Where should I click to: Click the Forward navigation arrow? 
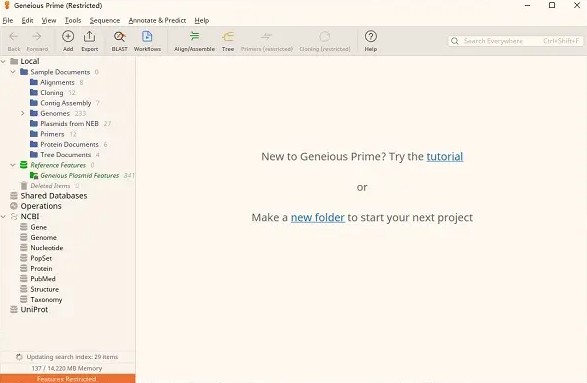point(37,41)
